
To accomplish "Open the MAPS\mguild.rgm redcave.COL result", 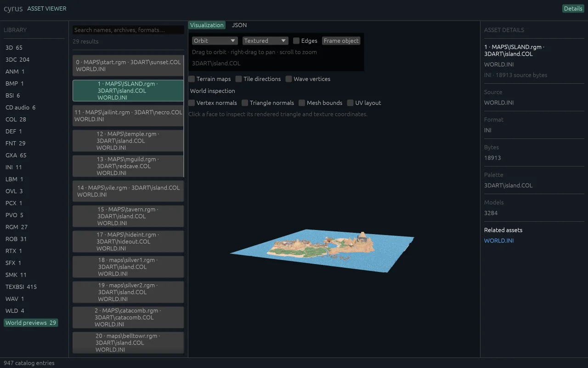I will [128, 166].
